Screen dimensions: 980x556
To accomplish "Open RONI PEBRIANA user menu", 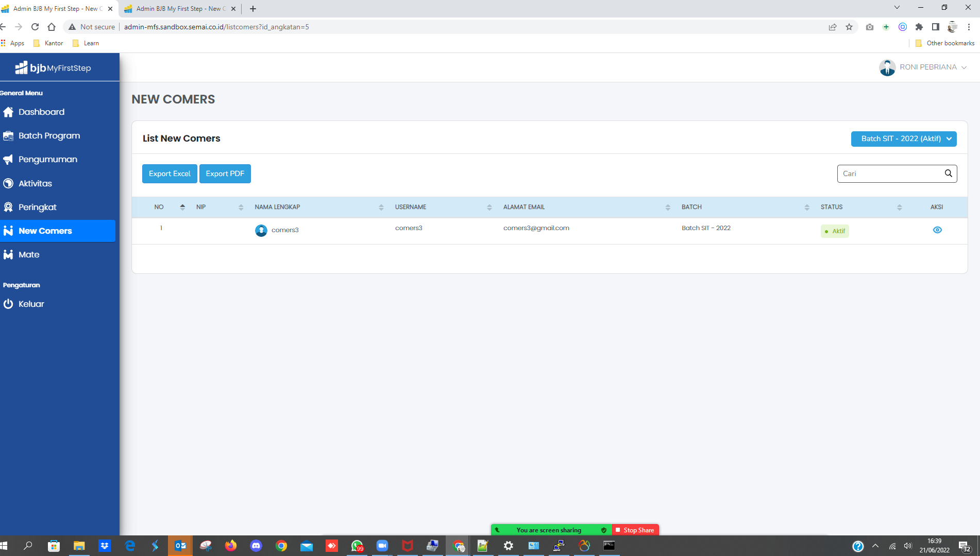I will (923, 67).
